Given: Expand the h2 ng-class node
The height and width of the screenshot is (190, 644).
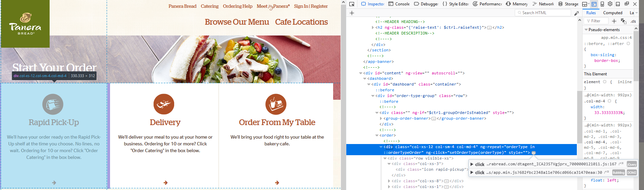Looking at the screenshot, I should [x=373, y=27].
